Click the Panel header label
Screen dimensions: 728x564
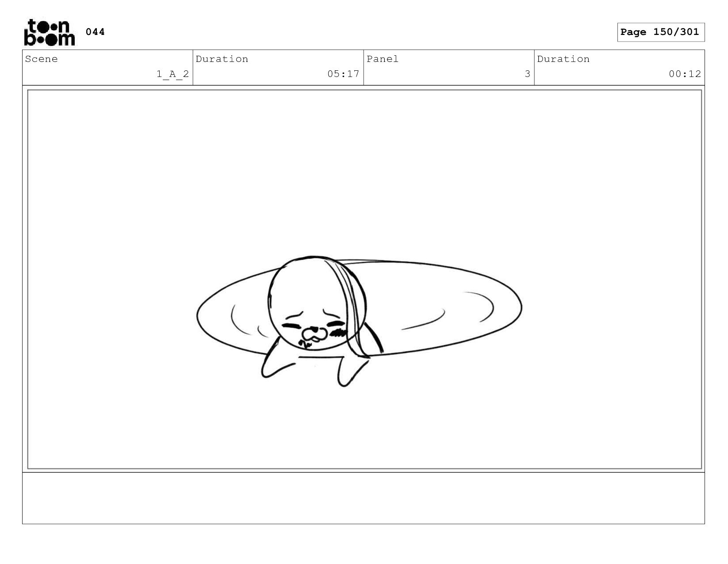click(x=383, y=59)
